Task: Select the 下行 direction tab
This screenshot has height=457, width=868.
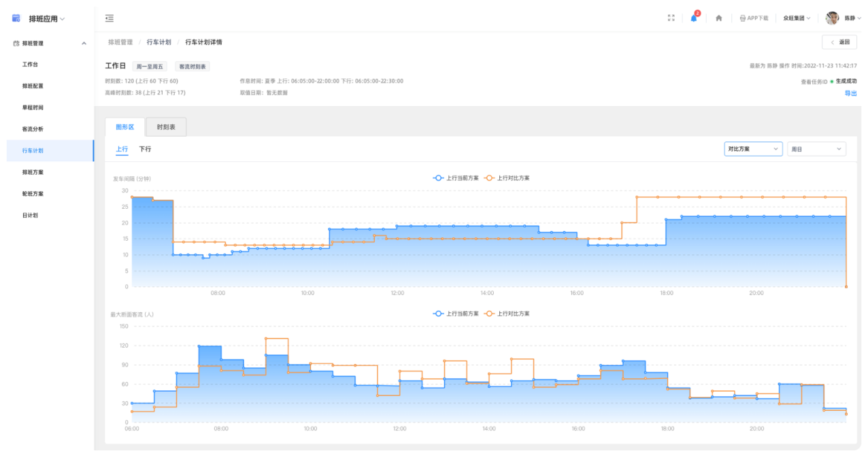Action: (145, 149)
